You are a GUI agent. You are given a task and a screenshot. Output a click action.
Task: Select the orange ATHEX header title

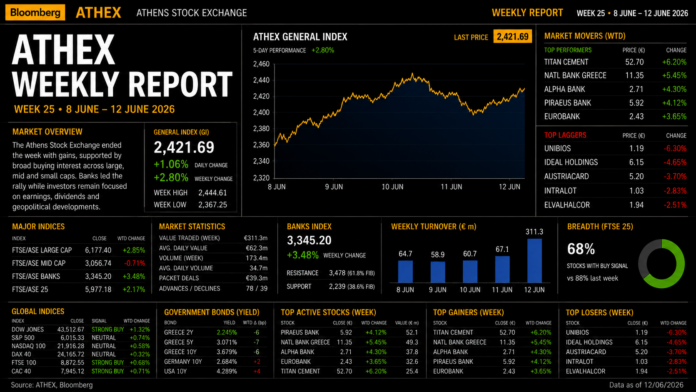(x=98, y=12)
